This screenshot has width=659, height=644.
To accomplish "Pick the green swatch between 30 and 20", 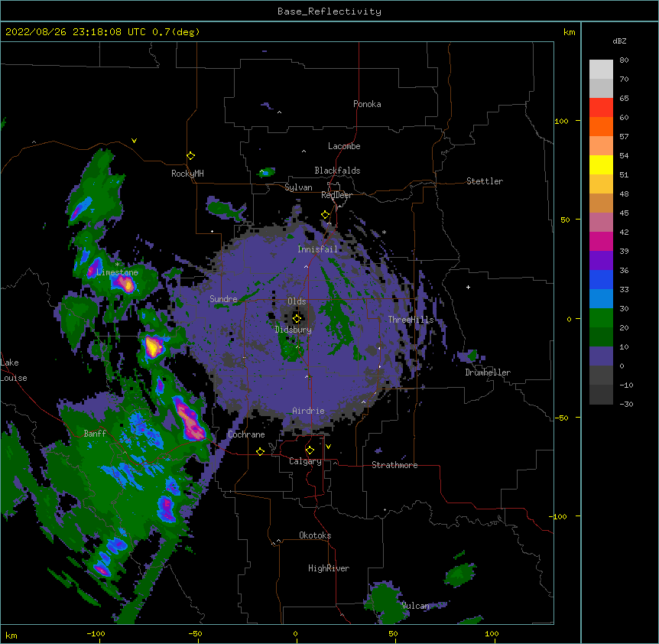I will click(x=601, y=318).
